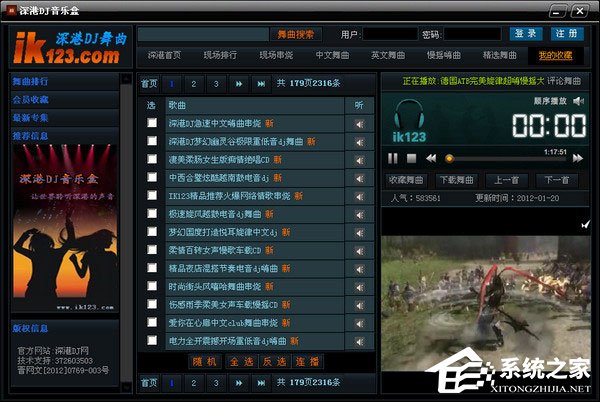Open the 深港首页 tab
600x402 pixels.
pos(164,55)
